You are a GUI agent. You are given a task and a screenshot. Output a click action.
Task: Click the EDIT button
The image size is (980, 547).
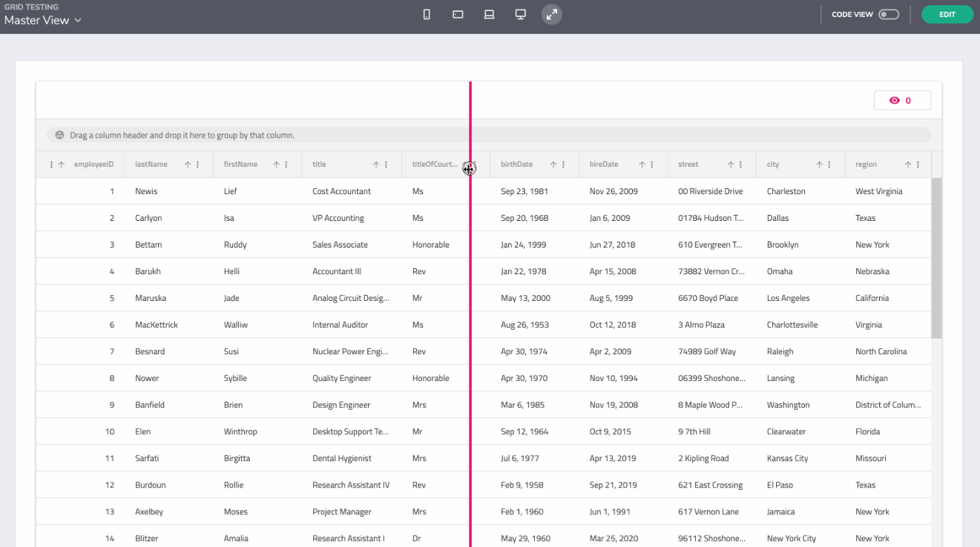click(947, 13)
